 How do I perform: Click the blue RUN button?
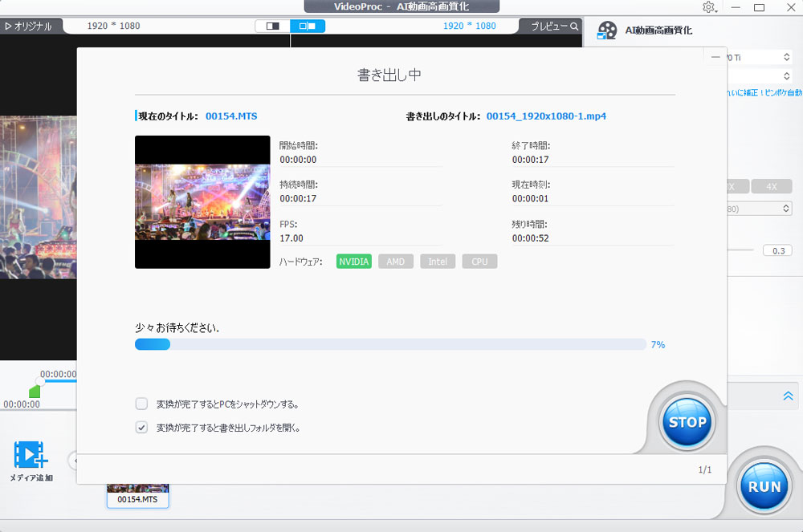(764, 486)
